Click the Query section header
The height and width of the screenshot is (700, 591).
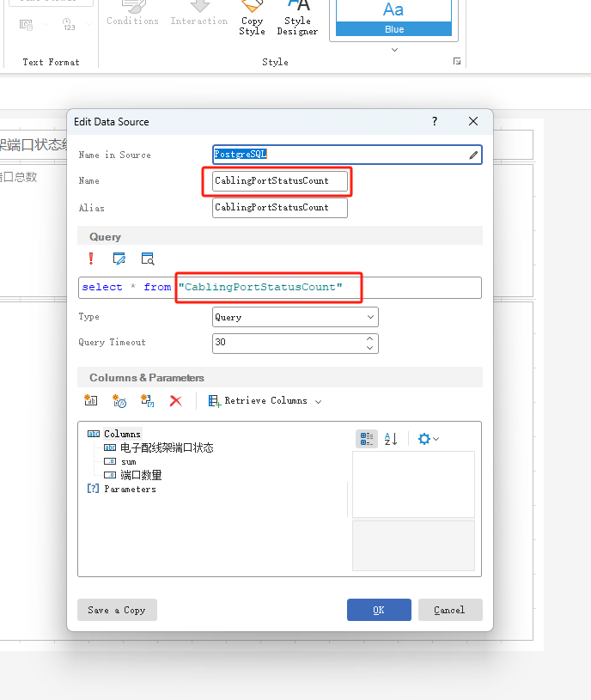point(280,236)
